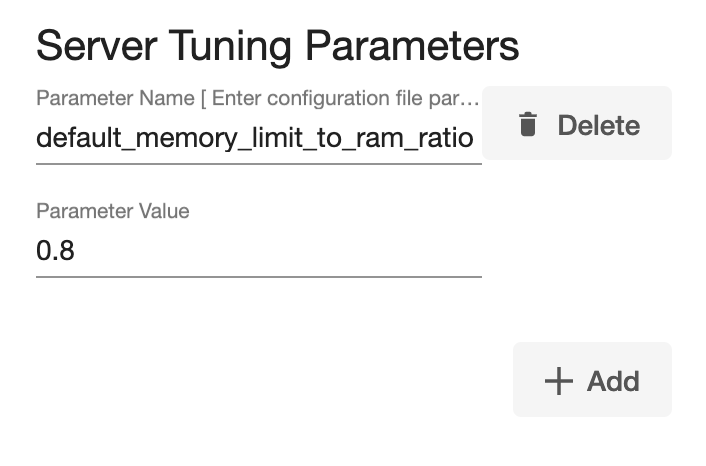Click the underline below the parameter name
The height and width of the screenshot is (466, 706).
(x=258, y=163)
